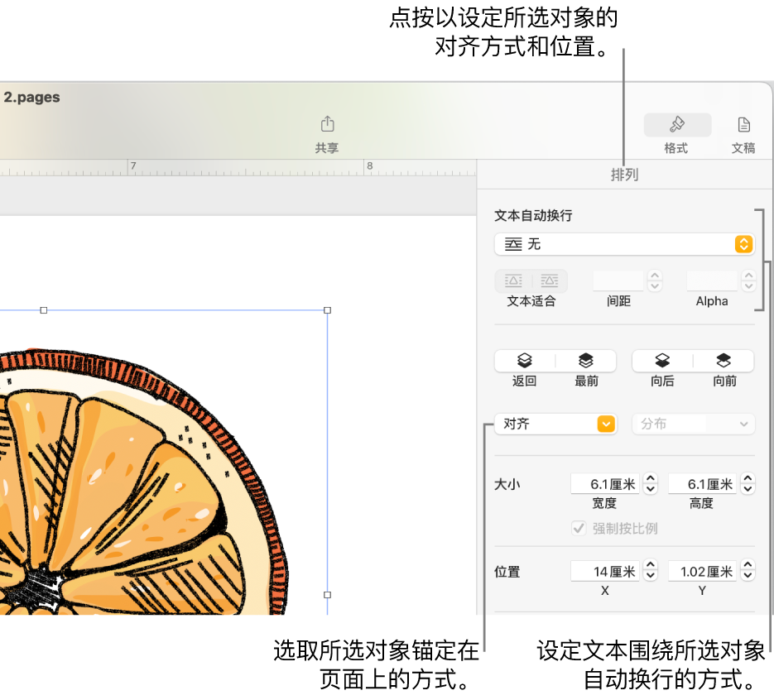Toggle Constrain proportions (强制按比例) checkbox
The width and height of the screenshot is (774, 700).
tap(579, 529)
